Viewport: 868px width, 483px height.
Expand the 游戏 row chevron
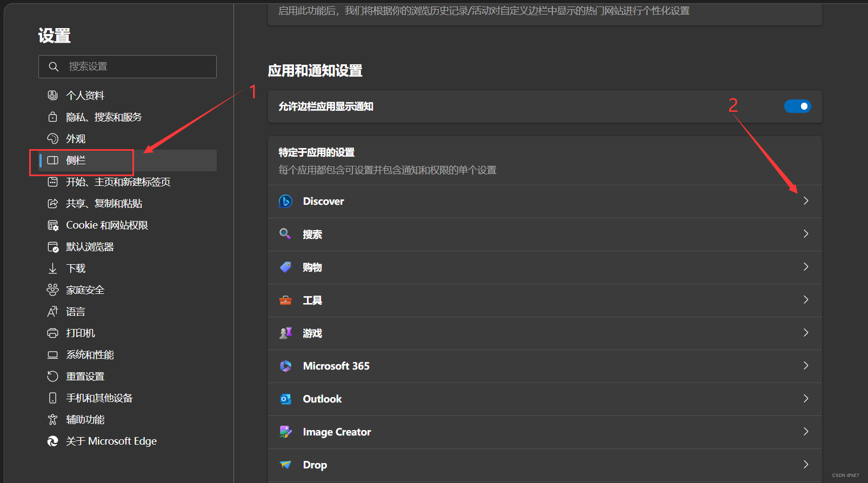(x=806, y=333)
